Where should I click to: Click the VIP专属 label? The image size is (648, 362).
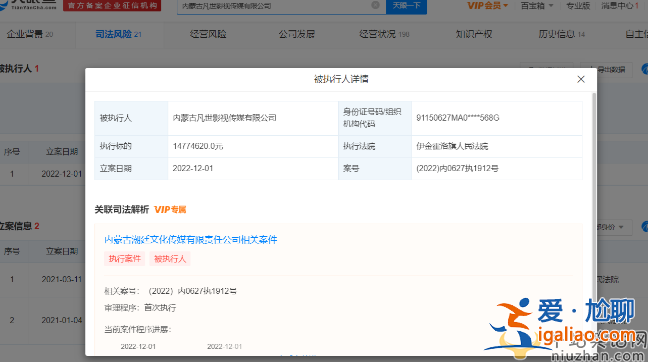click(170, 210)
